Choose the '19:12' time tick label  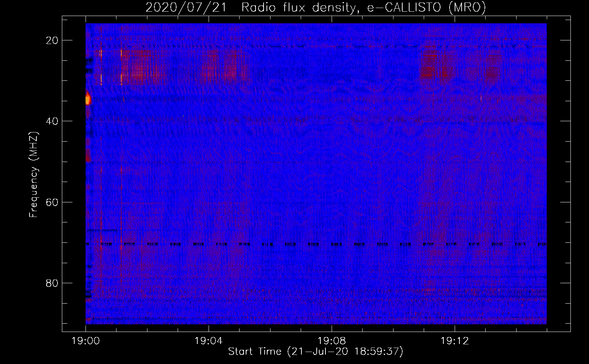(455, 341)
